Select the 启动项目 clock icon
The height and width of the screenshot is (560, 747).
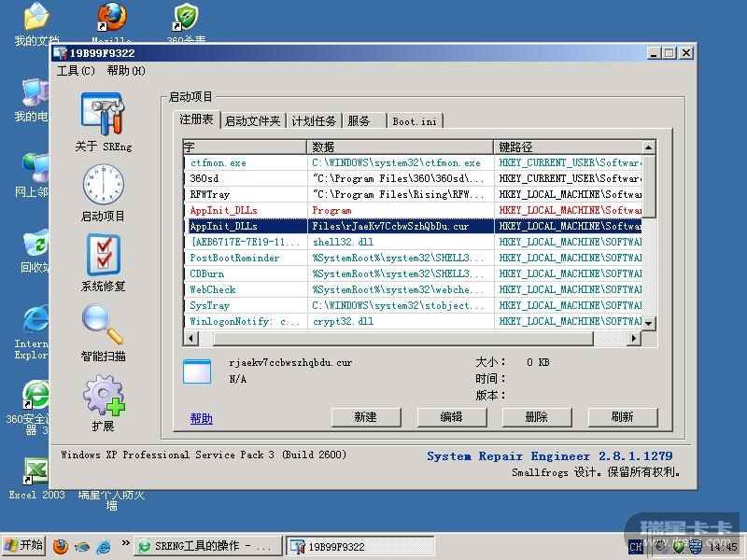[104, 185]
